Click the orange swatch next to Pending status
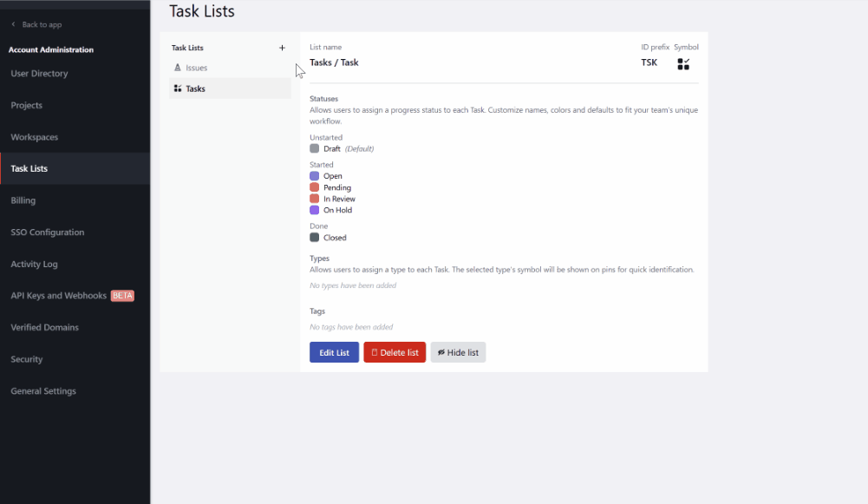The width and height of the screenshot is (868, 504). tap(314, 187)
